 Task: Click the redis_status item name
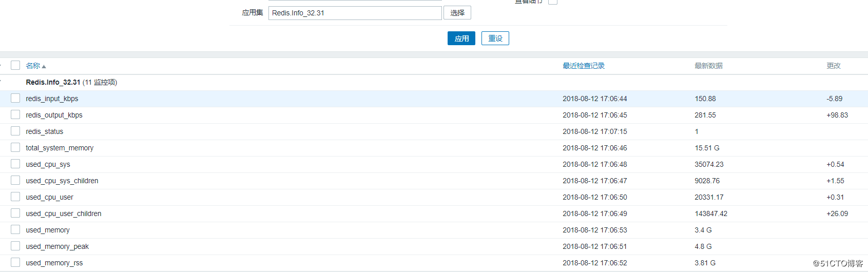pos(45,131)
